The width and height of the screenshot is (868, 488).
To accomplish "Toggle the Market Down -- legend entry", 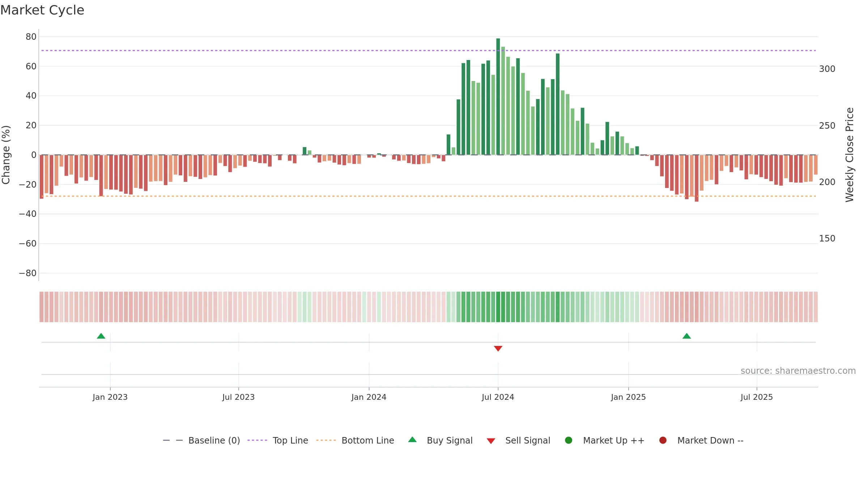I will (701, 440).
